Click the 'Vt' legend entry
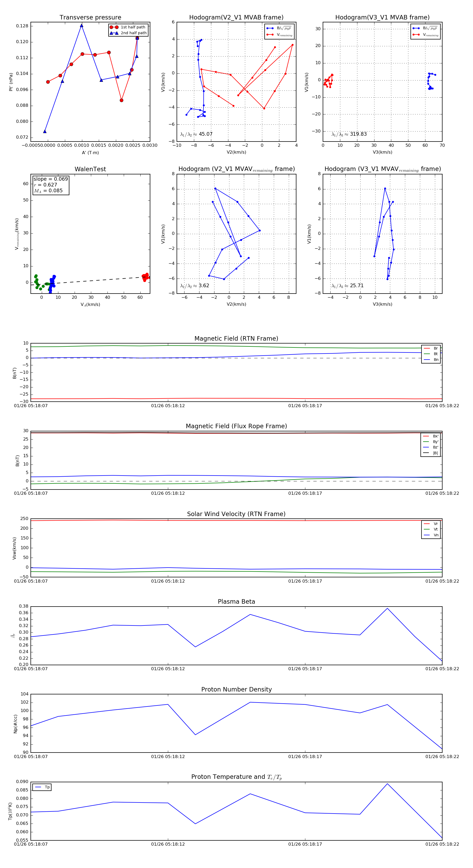The height and width of the screenshot is (868, 473). pos(431,529)
